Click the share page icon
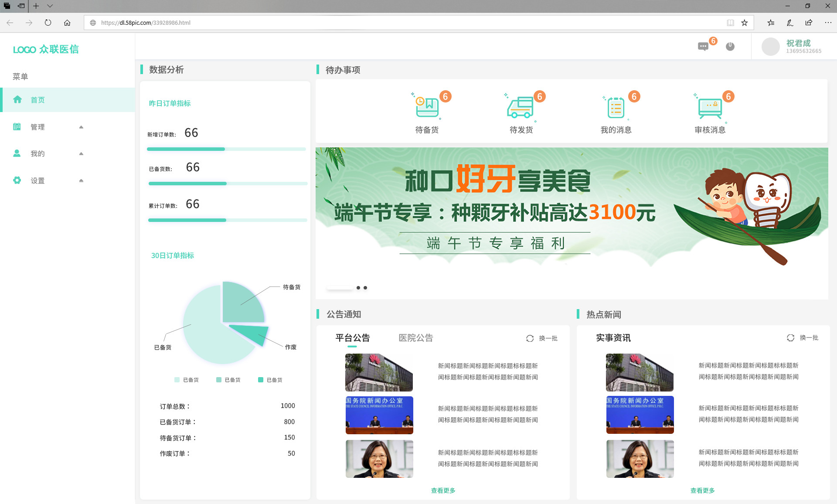This screenshot has height=504, width=837. [809, 23]
